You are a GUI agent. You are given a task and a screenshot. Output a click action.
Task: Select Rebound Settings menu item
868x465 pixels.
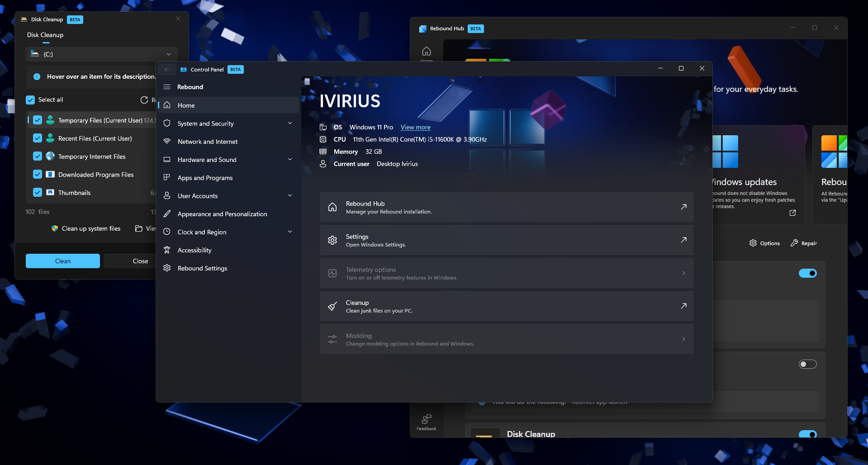pos(228,268)
